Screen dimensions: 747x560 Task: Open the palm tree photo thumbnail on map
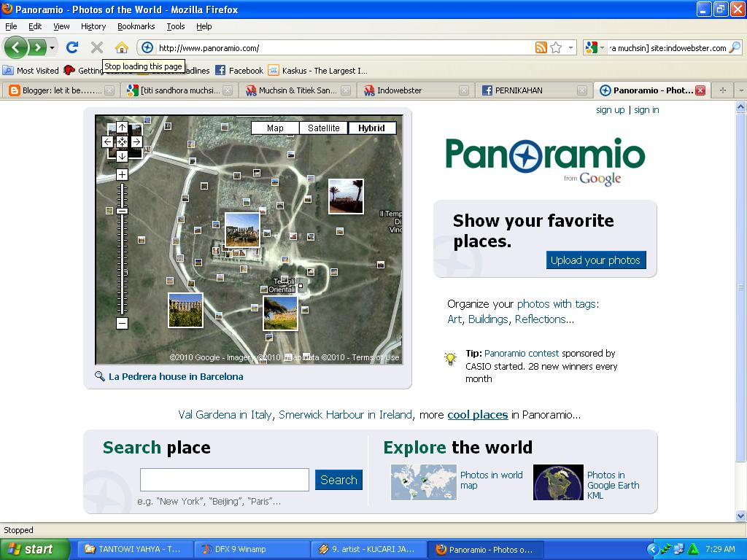tap(346, 196)
